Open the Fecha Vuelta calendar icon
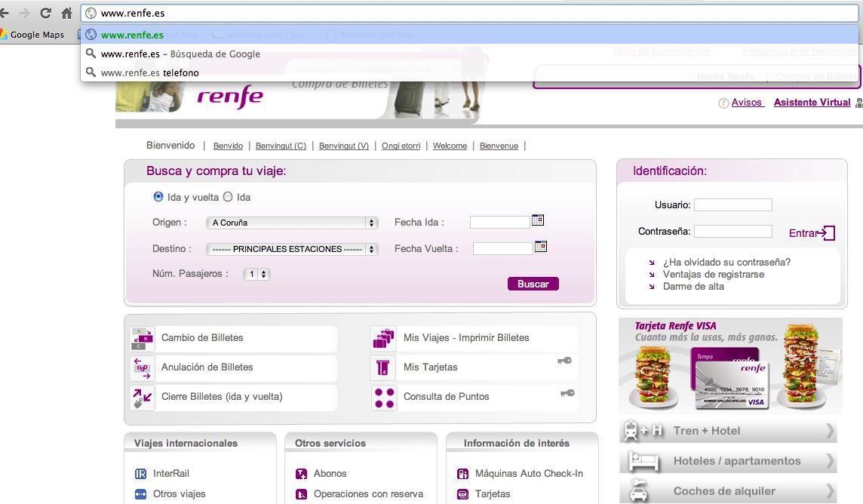This screenshot has height=504, width=863. tap(540, 247)
